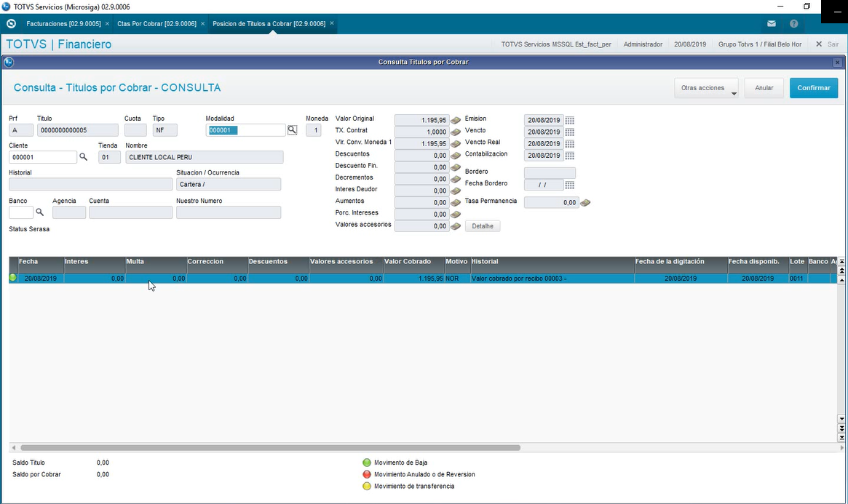Image resolution: width=848 pixels, height=504 pixels.
Task: Click the 1.195,95 Valor Cobrado cell
Action: click(413, 279)
